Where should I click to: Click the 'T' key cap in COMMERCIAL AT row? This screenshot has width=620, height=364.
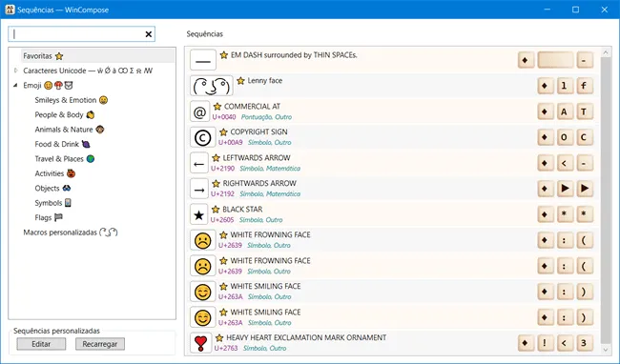click(x=584, y=112)
